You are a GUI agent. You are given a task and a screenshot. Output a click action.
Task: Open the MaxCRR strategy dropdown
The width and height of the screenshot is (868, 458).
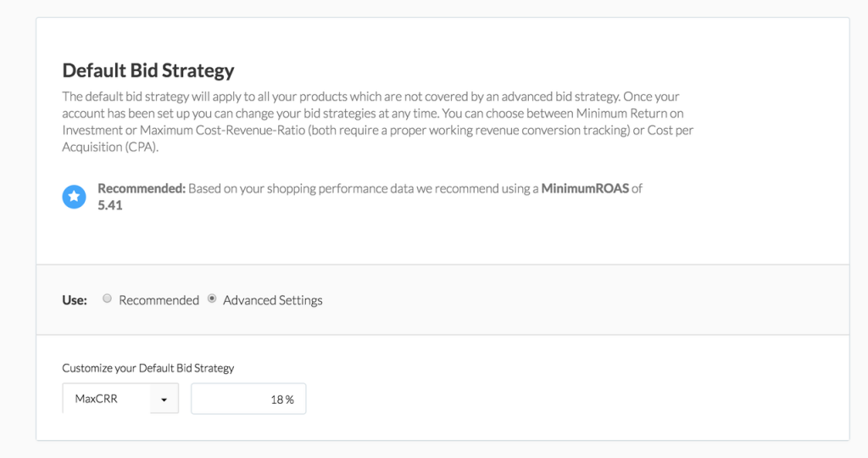[120, 398]
